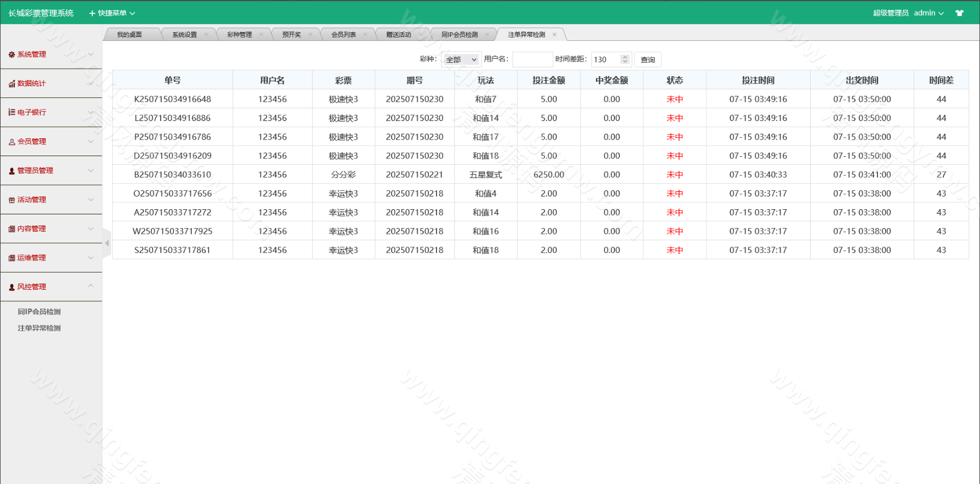Click the skin theme shirt icon
Viewport: 980px width, 484px height.
(x=959, y=13)
